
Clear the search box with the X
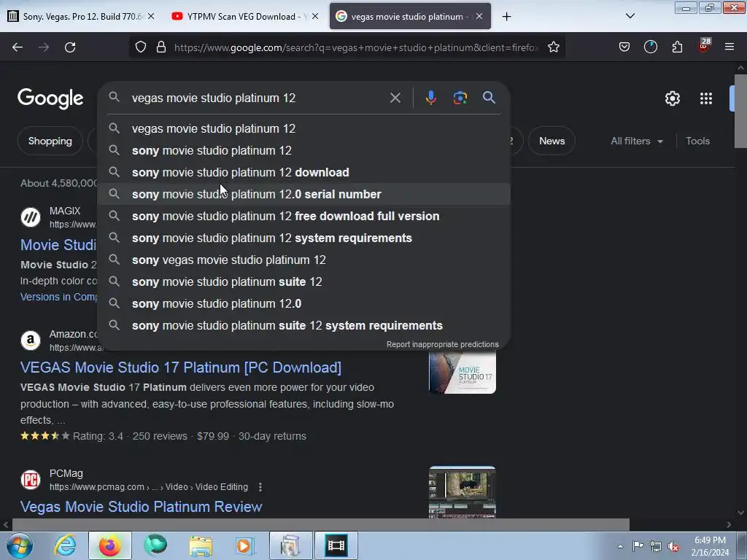click(x=395, y=98)
